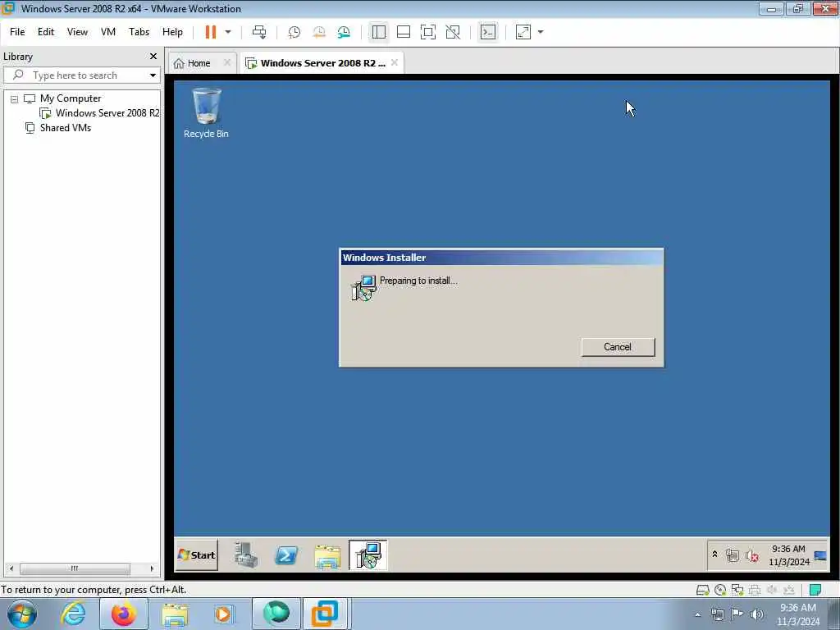Click the VMware status bar printer icon
This screenshot has width=840, height=630.
(x=755, y=590)
